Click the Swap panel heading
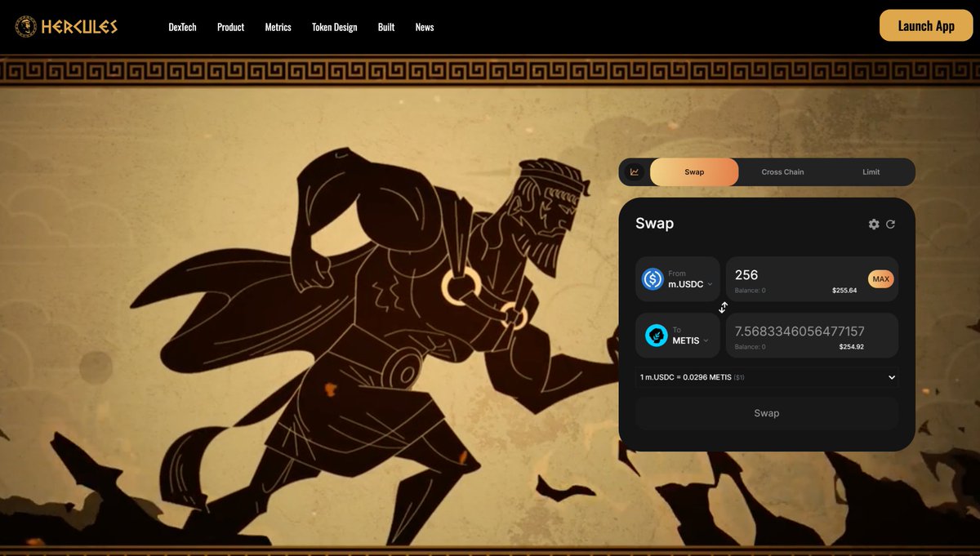 coord(654,224)
